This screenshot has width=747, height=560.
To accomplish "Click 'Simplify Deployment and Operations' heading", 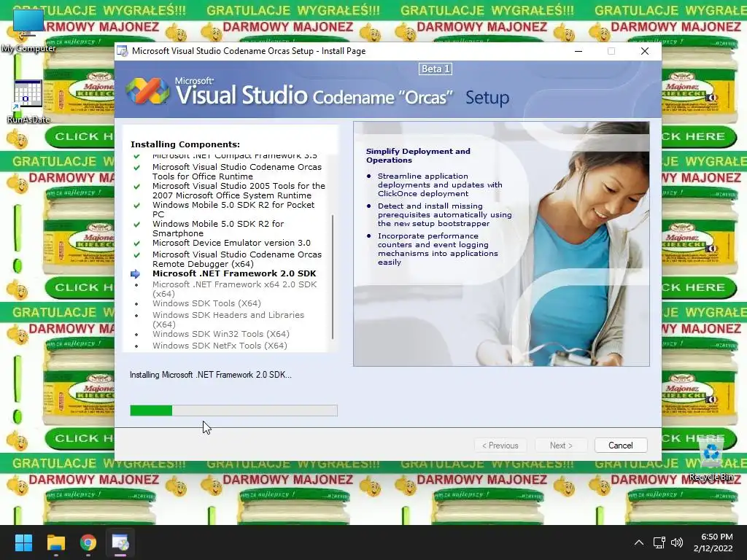I will 418,156.
